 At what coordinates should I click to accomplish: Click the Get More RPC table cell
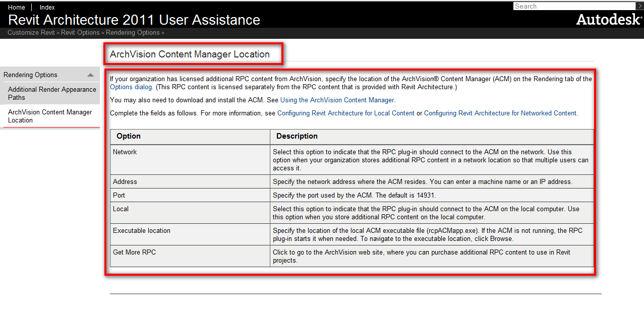[134, 252]
